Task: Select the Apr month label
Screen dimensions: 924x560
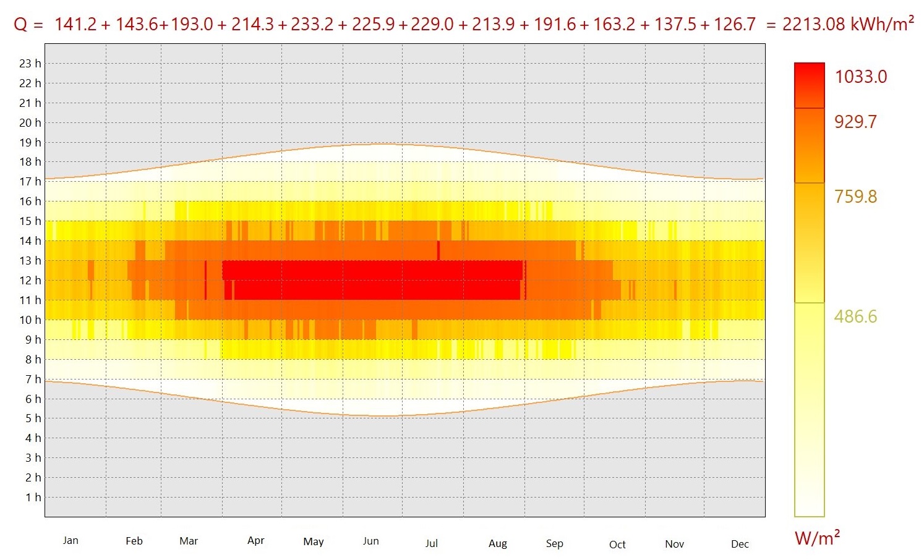Action: pyautogui.click(x=255, y=541)
